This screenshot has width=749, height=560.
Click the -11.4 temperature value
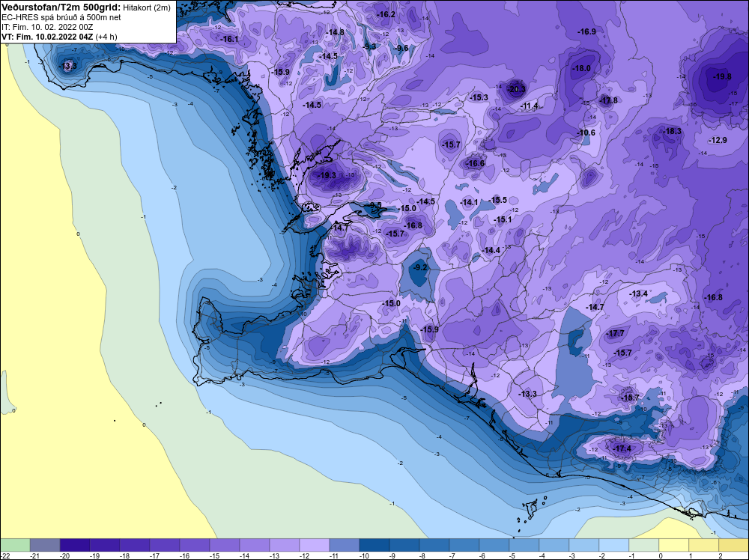pyautogui.click(x=530, y=106)
